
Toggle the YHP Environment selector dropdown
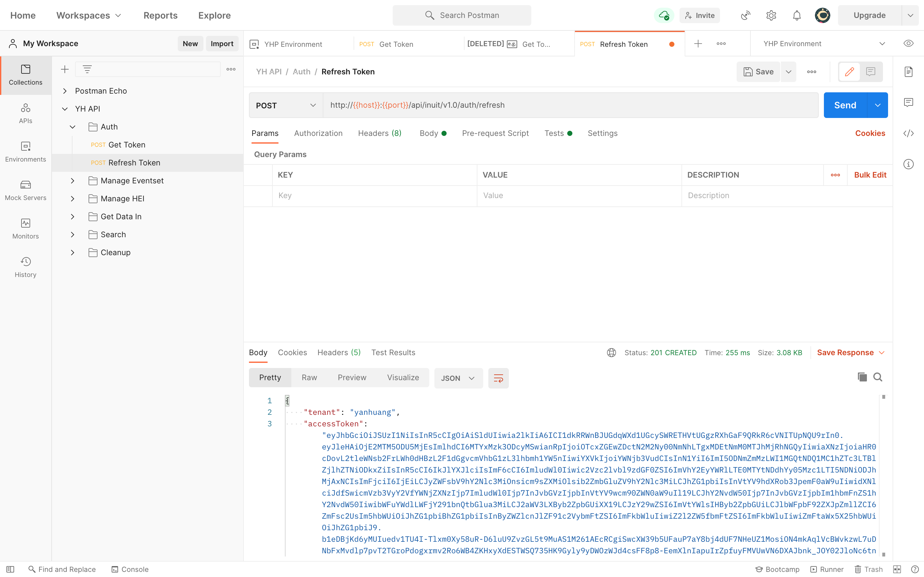(883, 43)
